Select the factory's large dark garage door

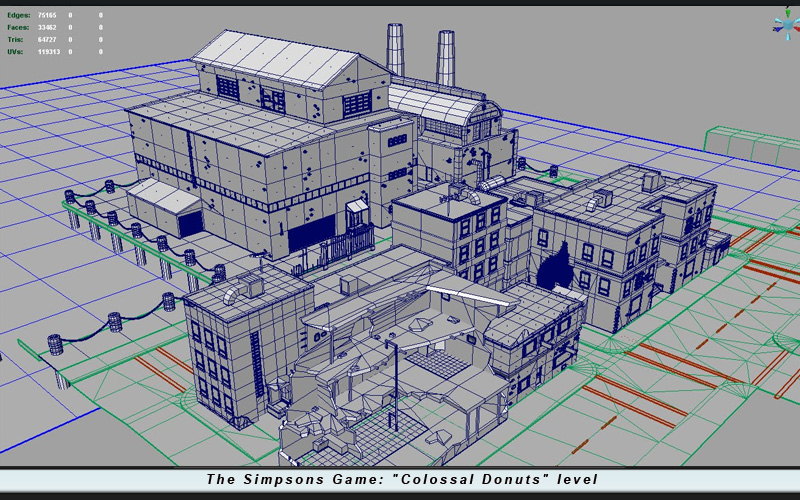coord(312,233)
